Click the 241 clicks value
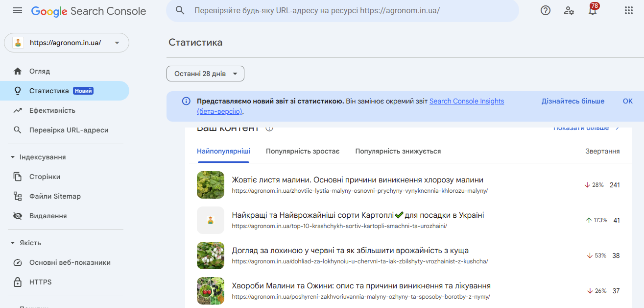The height and width of the screenshot is (308, 644). 615,185
